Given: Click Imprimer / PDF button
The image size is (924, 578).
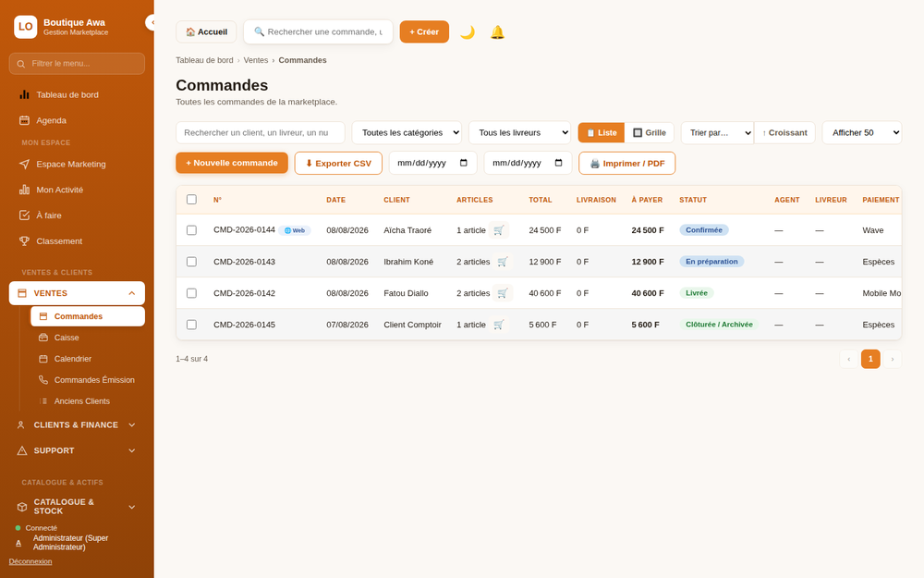Looking at the screenshot, I should (627, 164).
